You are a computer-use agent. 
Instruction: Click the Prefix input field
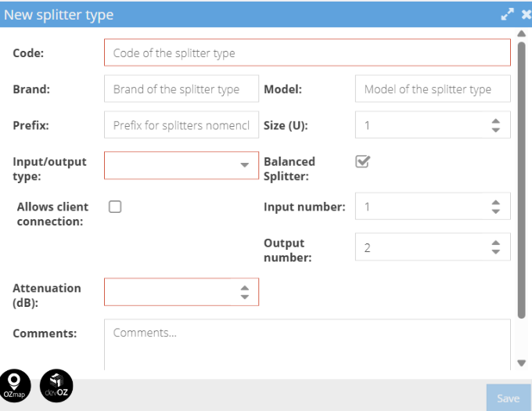tap(182, 125)
